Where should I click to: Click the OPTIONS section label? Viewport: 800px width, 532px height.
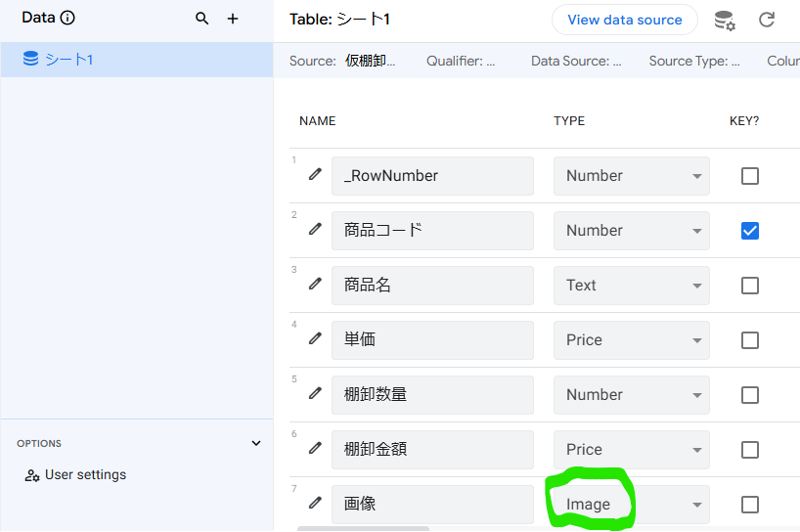pos(39,443)
